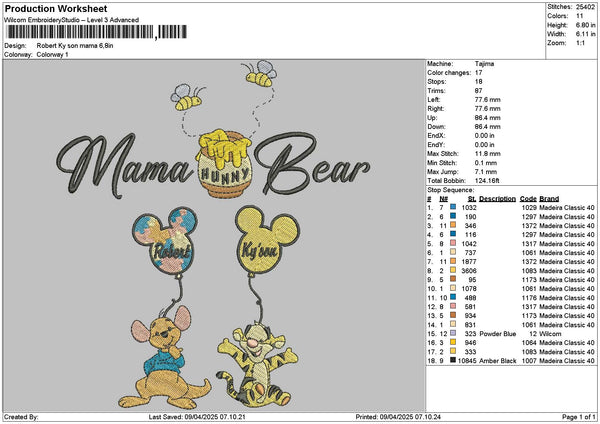
Task: Select the Height value 6.80 in
Action: pyautogui.click(x=585, y=25)
